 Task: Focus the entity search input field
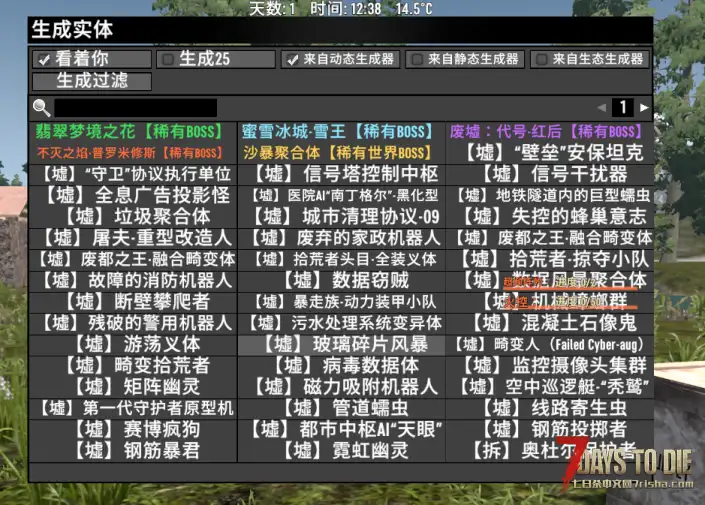(x=135, y=108)
